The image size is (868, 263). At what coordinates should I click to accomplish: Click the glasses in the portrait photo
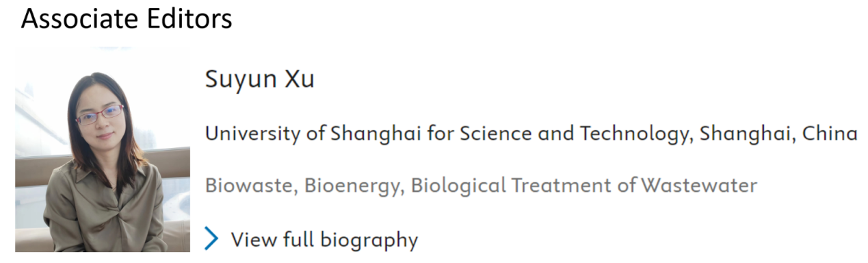(99, 114)
